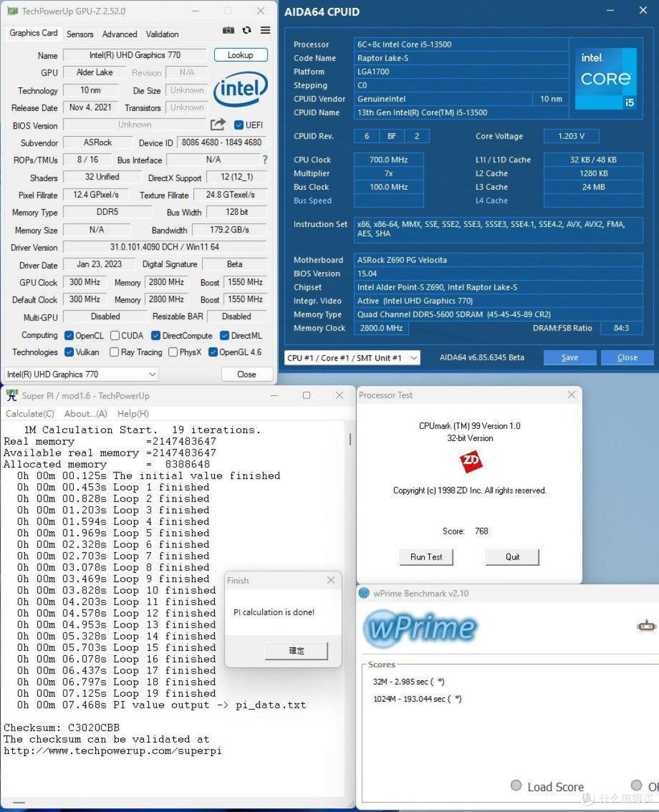Click the Lookup button in GPU-Z
Screen dimensions: 659x812
[240, 55]
